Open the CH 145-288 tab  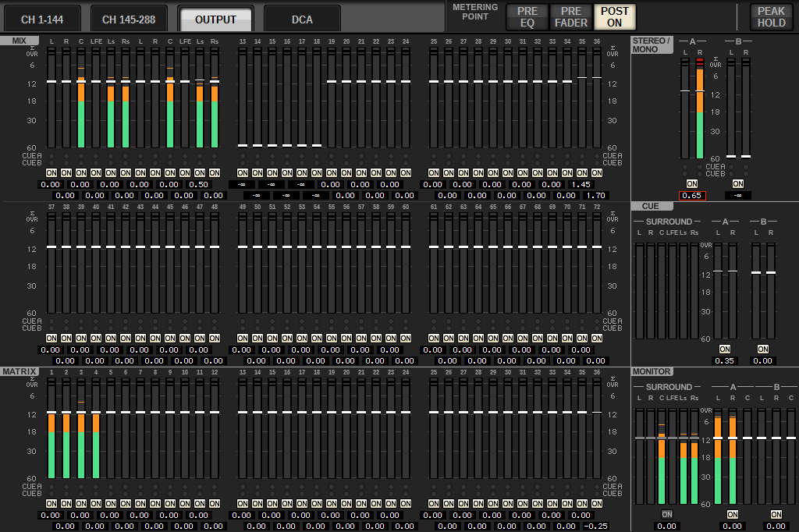click(129, 19)
